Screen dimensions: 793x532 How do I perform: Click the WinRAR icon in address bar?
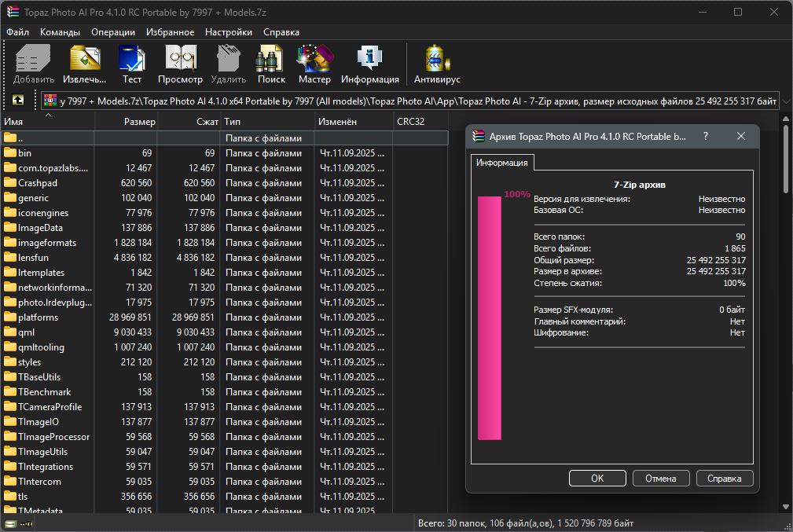coord(50,101)
